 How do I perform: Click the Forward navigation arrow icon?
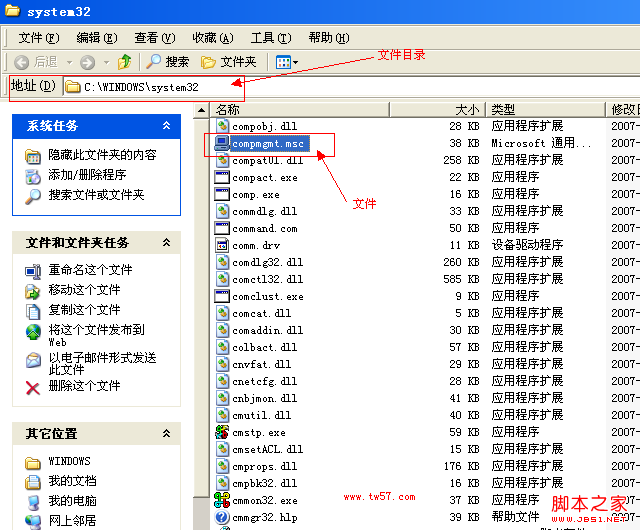coord(87,62)
